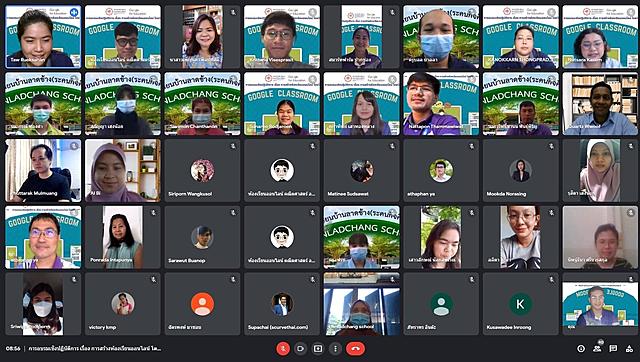Select KANOKKARN's video tile in top row
Viewport: 640px width, 362px height.
tap(520, 37)
